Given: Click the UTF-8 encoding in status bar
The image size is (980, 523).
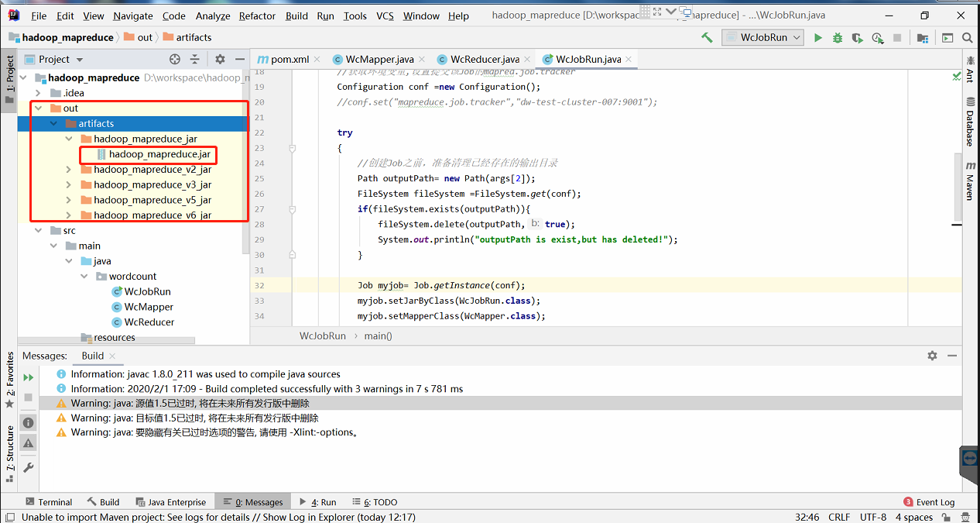Looking at the screenshot, I should point(873,517).
